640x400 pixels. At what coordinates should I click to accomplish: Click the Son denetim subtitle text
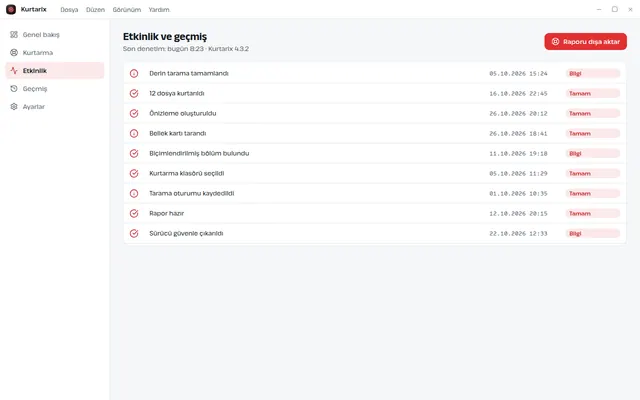(x=186, y=49)
